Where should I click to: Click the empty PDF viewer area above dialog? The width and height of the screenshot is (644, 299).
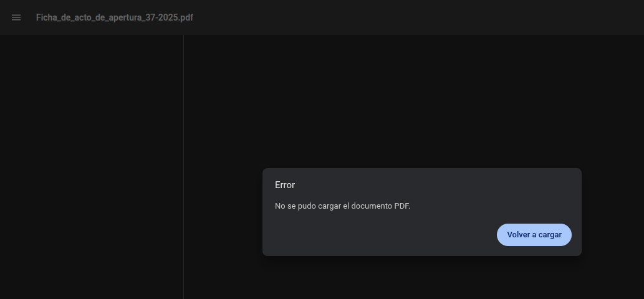click(x=414, y=102)
